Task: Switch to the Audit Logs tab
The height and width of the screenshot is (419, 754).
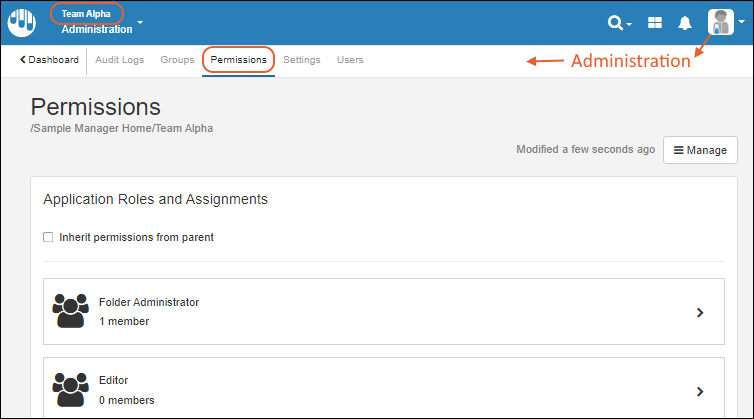Action: (x=119, y=60)
